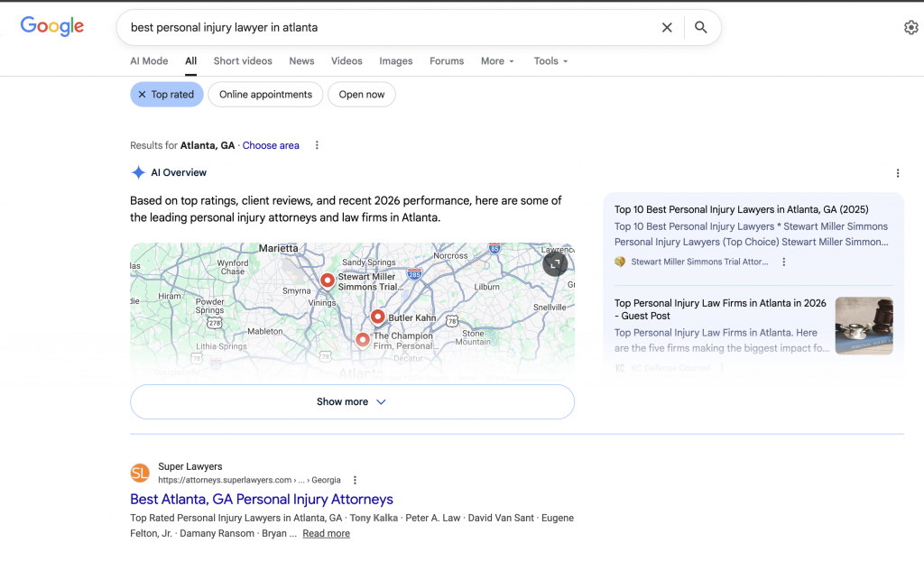This screenshot has width=924, height=561.
Task: Click the Butler Kahn map pin
Action: coord(378,317)
